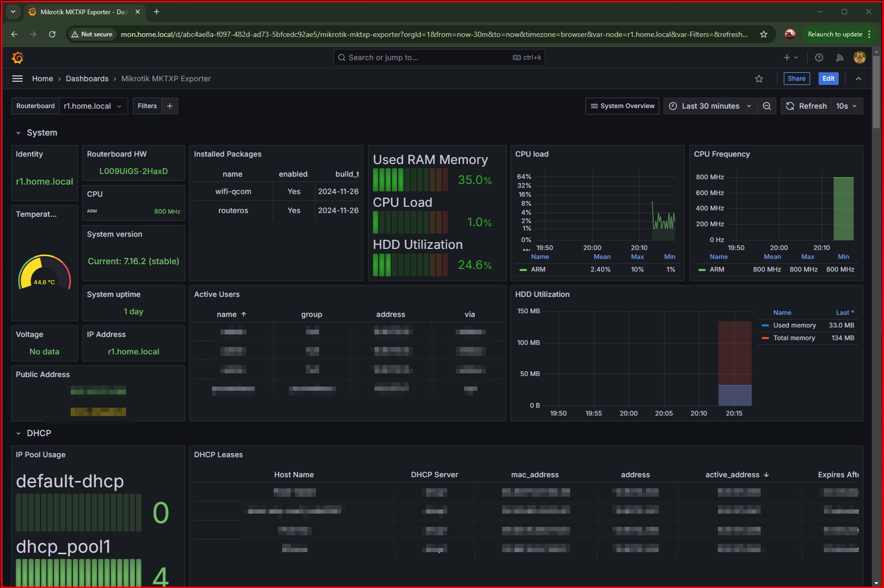Sort CPU load legend by Mean
The height and width of the screenshot is (588, 884).
point(602,257)
